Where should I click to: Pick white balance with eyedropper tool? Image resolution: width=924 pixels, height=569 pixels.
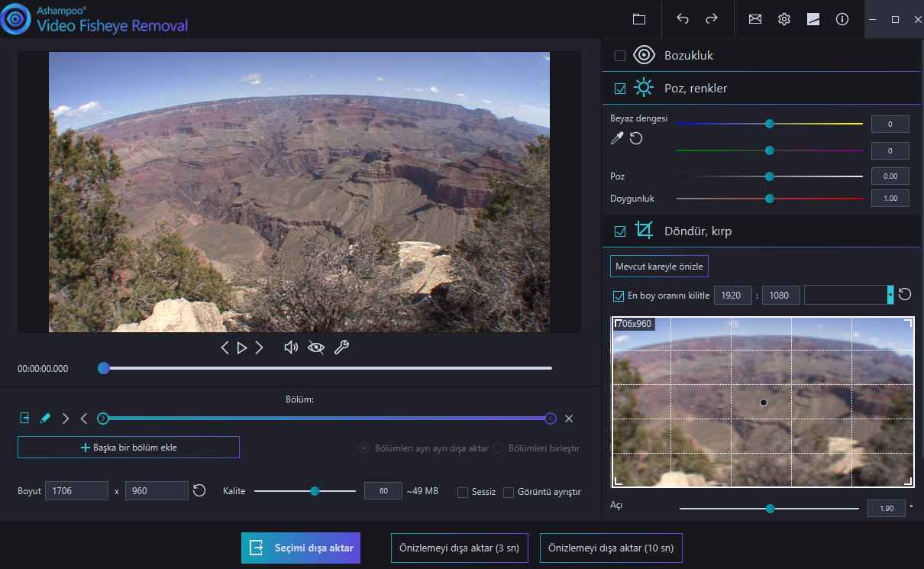616,138
